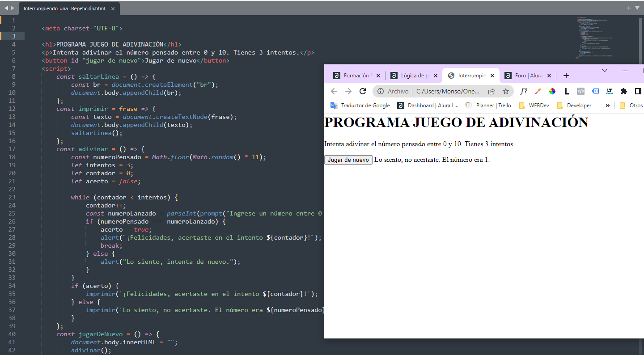644x355 pixels.
Task: Close the Foro | Alura tab
Action: pyautogui.click(x=549, y=76)
